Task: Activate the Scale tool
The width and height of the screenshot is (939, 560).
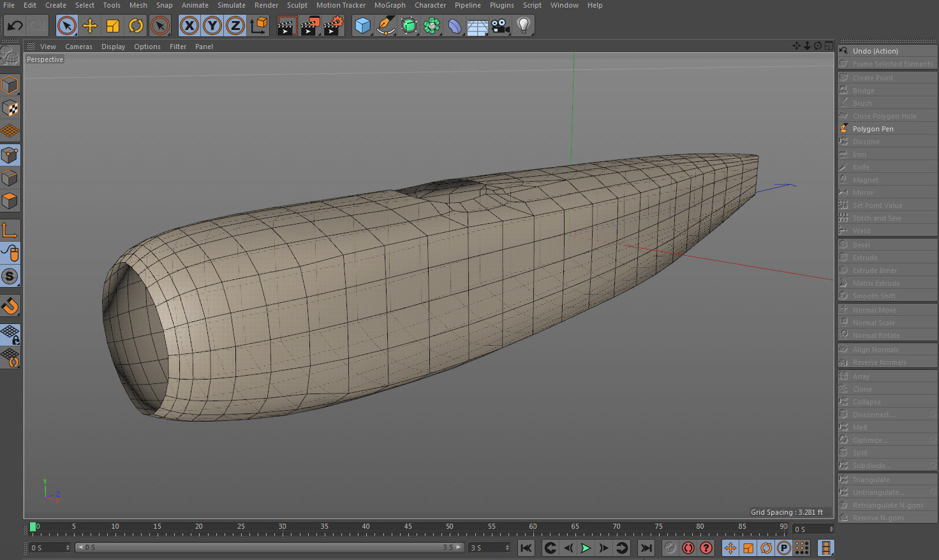Action: tap(113, 26)
